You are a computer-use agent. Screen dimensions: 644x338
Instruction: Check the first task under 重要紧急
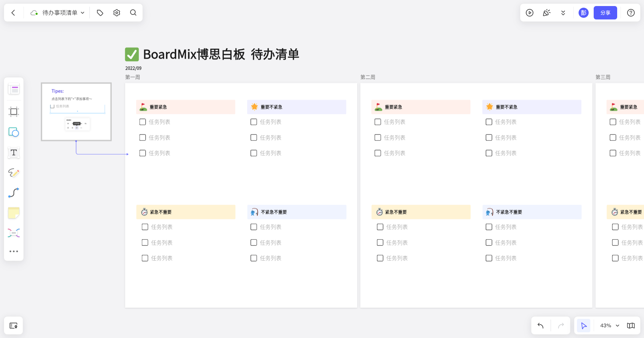pyautogui.click(x=143, y=122)
